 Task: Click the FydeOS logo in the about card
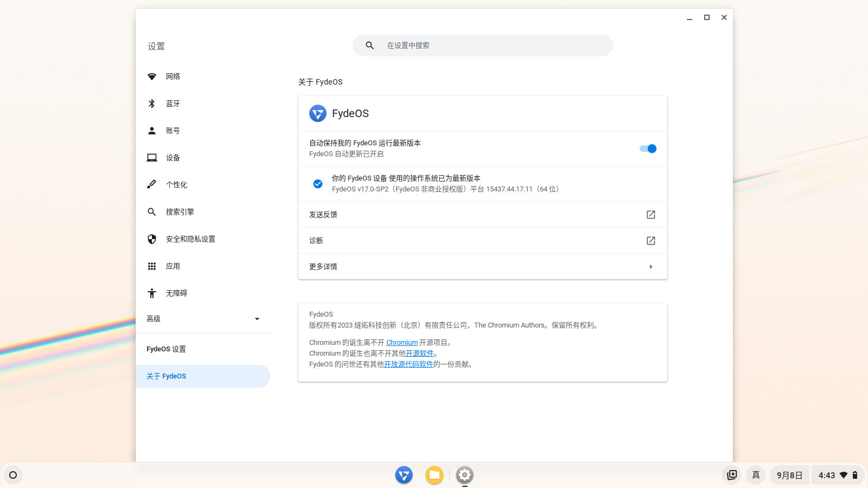pos(318,113)
